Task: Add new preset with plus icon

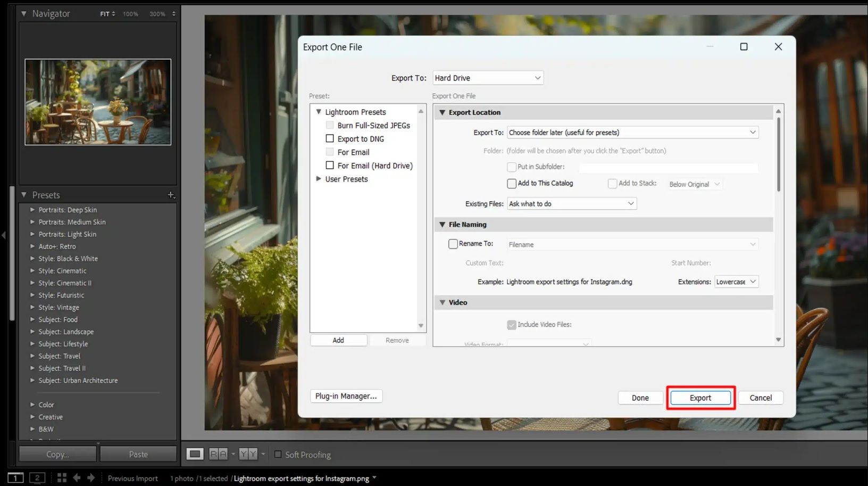Action: [x=171, y=195]
